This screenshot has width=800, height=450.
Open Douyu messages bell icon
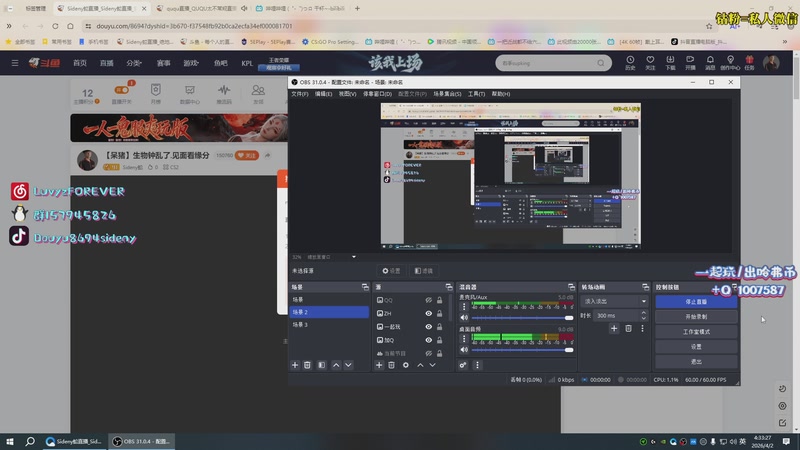[x=710, y=63]
